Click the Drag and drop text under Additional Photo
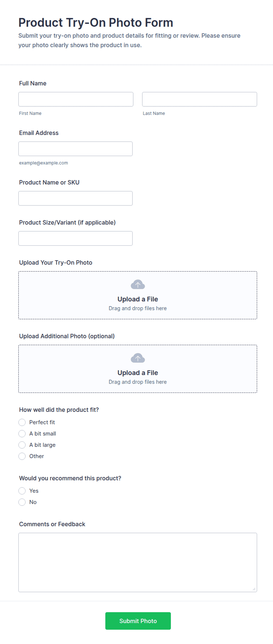 (138, 382)
